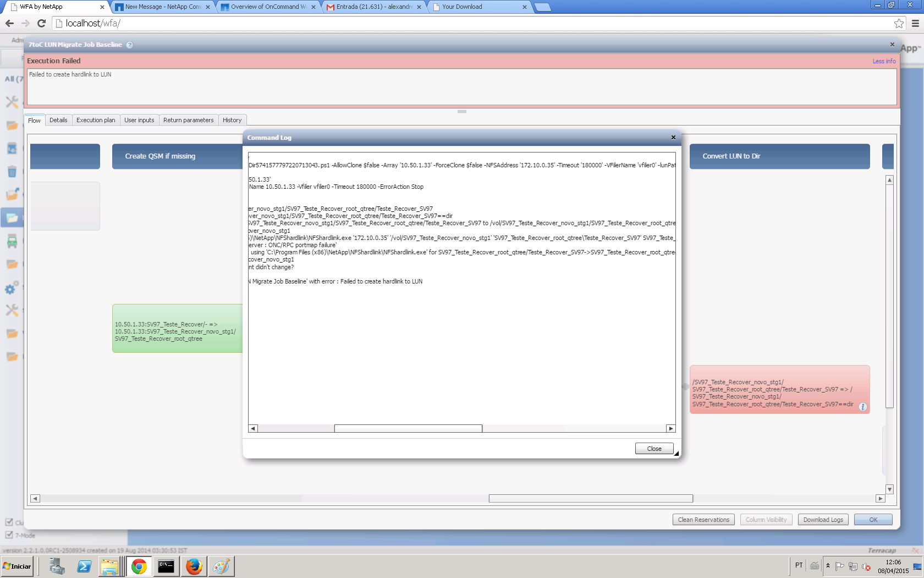Switch to Chrome in the taskbar
This screenshot has height=578, width=924.
[x=139, y=566]
